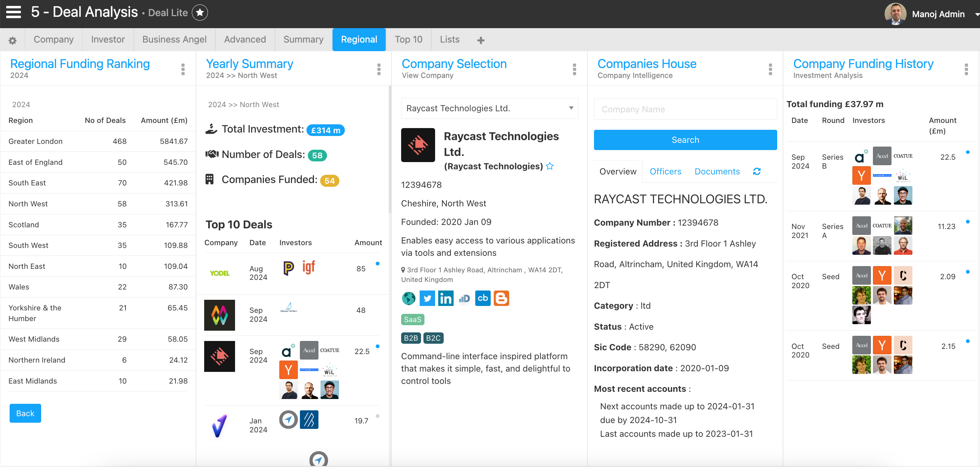The image size is (980, 467).
Task: Click the Blogger icon for Raycast
Action: 501,298
